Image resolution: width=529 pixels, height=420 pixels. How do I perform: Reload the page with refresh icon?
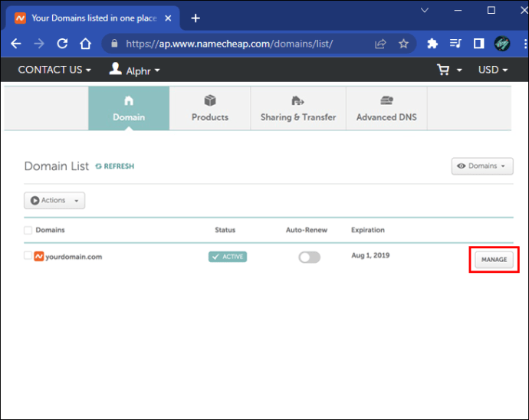click(62, 44)
